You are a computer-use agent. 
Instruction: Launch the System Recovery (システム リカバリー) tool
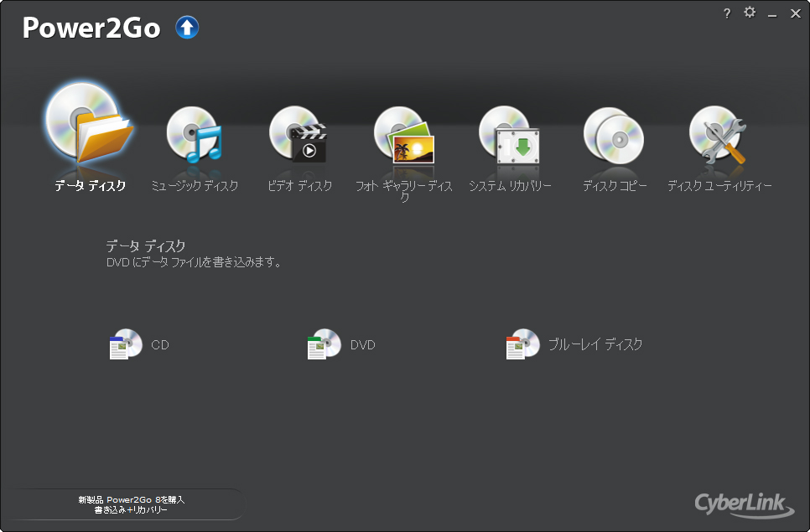click(x=509, y=138)
